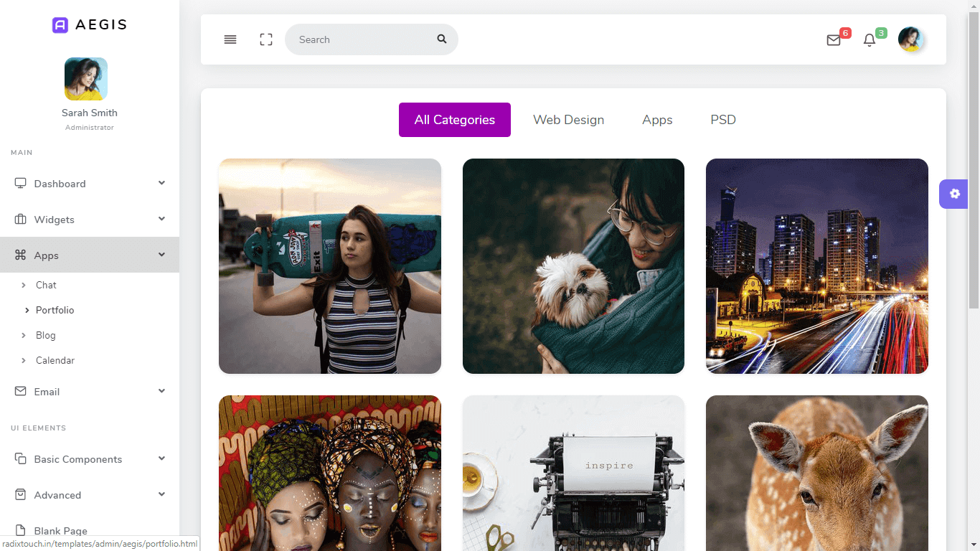This screenshot has height=551, width=980.
Task: Open the user avatar in top bar
Action: click(x=910, y=39)
